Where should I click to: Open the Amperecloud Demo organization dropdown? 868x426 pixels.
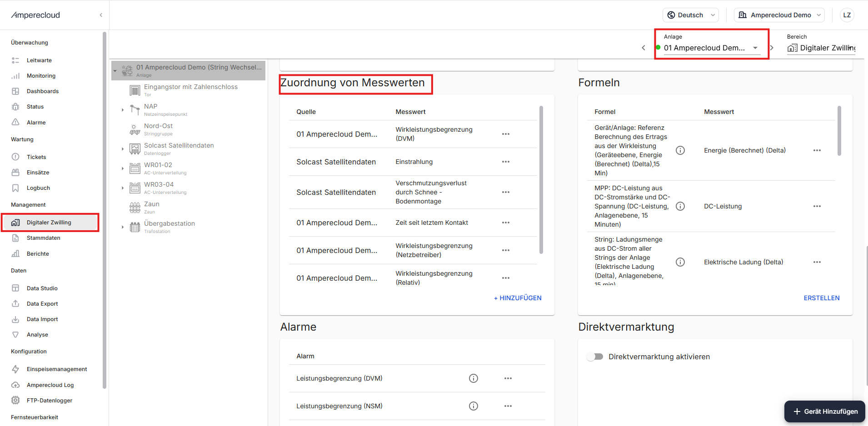(779, 15)
